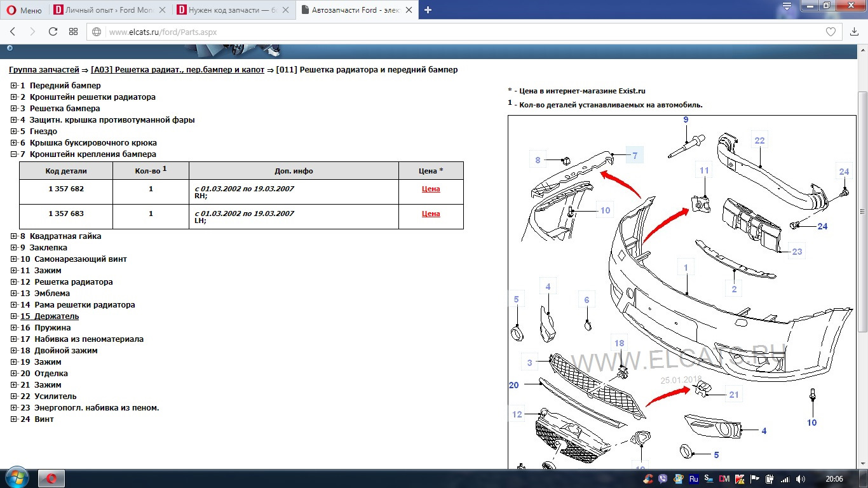
Task: Go forward to the next page
Action: [32, 32]
